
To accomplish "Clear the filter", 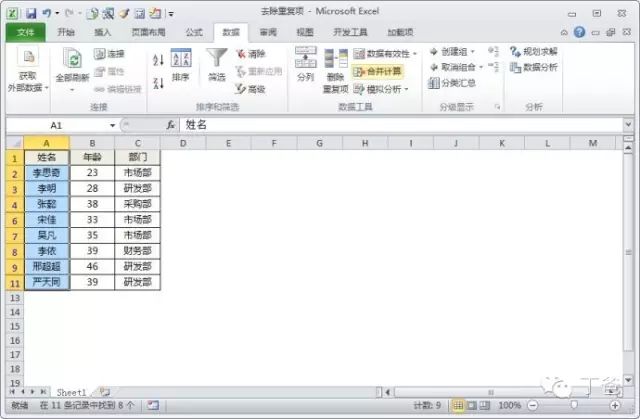I will 251,53.
